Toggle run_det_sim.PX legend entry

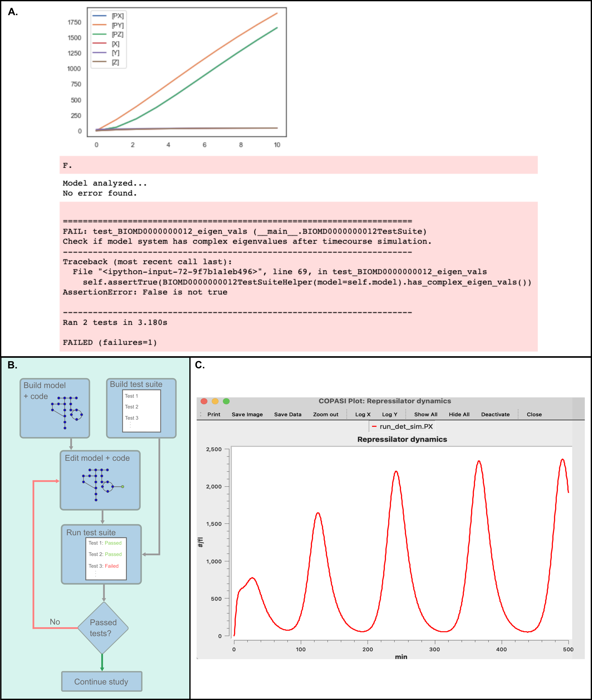[x=402, y=426]
